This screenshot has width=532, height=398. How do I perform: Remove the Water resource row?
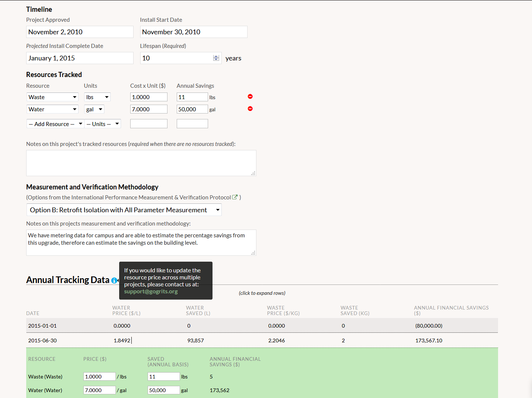click(x=250, y=109)
